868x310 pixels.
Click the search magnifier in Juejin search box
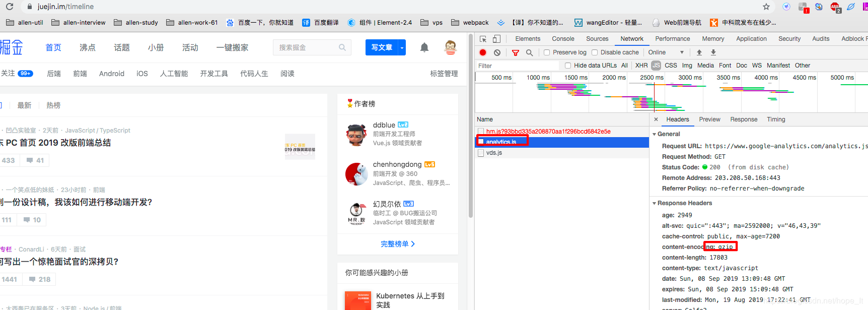point(342,47)
